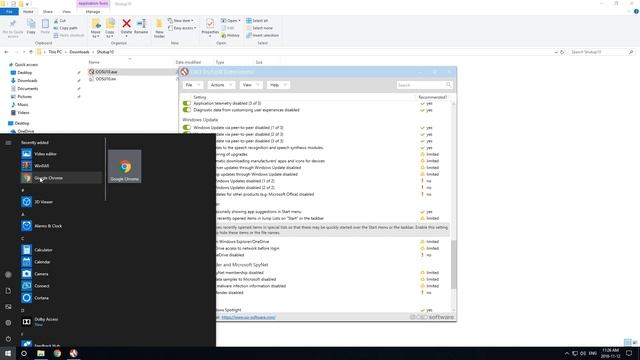Click the taskbar clock and date
Viewport: 640px width, 360px height.
[610, 353]
